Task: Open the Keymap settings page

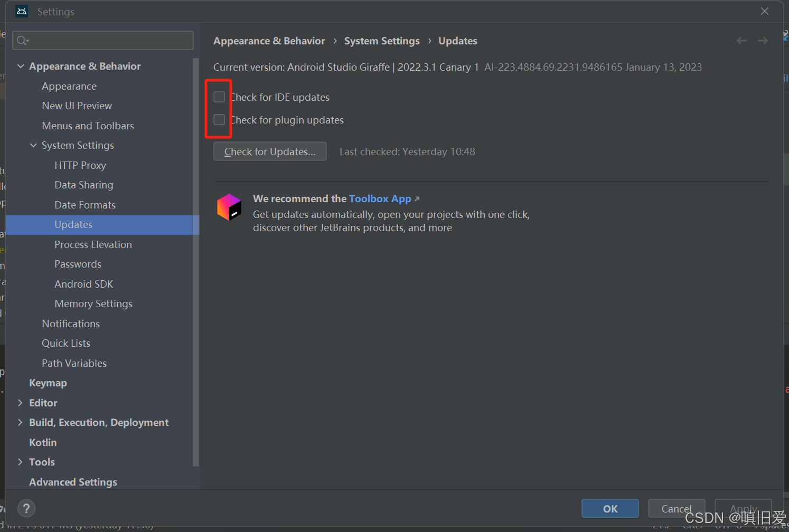Action: [x=48, y=383]
